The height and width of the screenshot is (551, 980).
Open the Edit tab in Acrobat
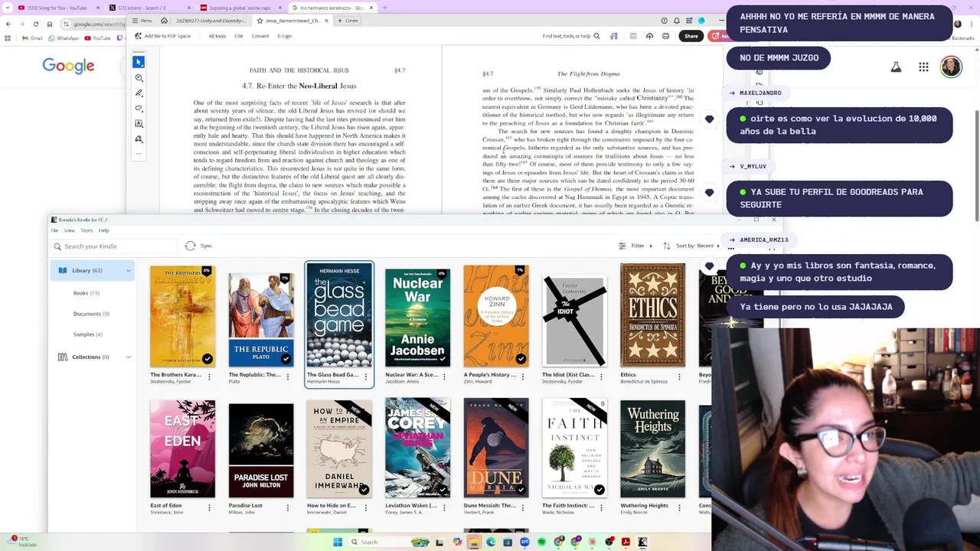pos(239,36)
